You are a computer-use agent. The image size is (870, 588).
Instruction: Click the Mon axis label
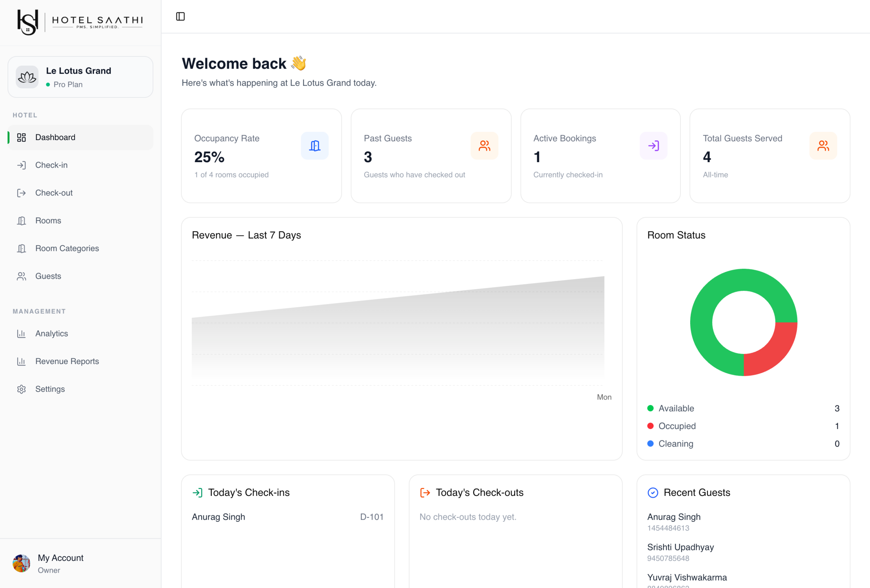point(604,397)
